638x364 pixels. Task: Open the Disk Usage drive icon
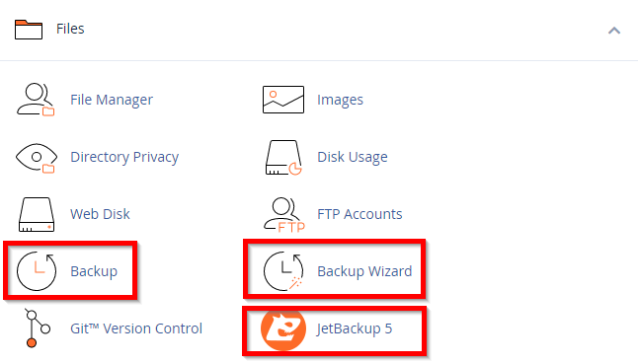click(x=283, y=158)
